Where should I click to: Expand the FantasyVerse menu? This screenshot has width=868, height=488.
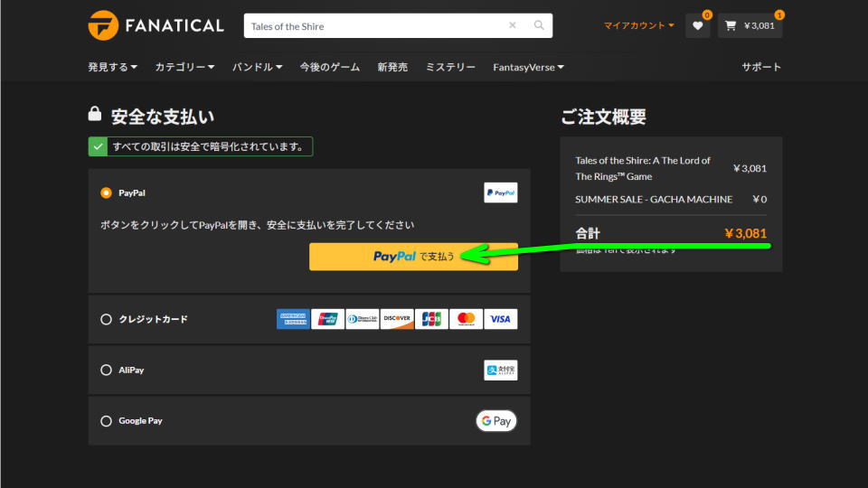pyautogui.click(x=528, y=67)
